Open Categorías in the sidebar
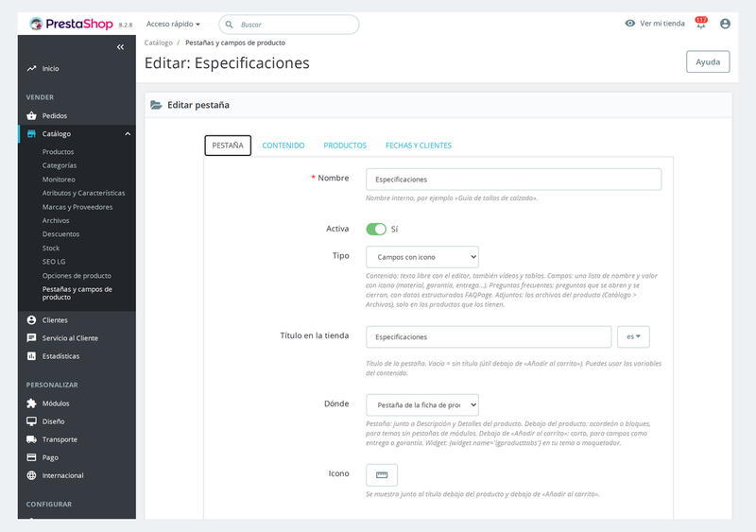 pos(60,165)
